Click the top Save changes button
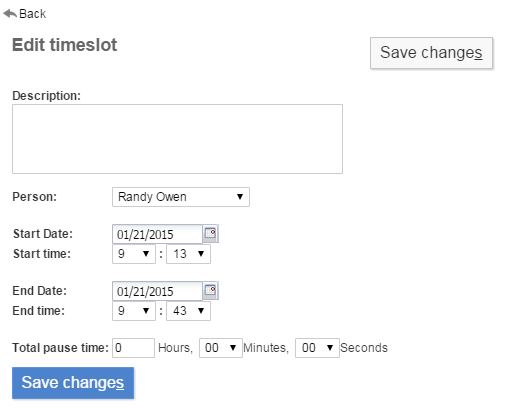This screenshot has height=419, width=510. (x=431, y=53)
